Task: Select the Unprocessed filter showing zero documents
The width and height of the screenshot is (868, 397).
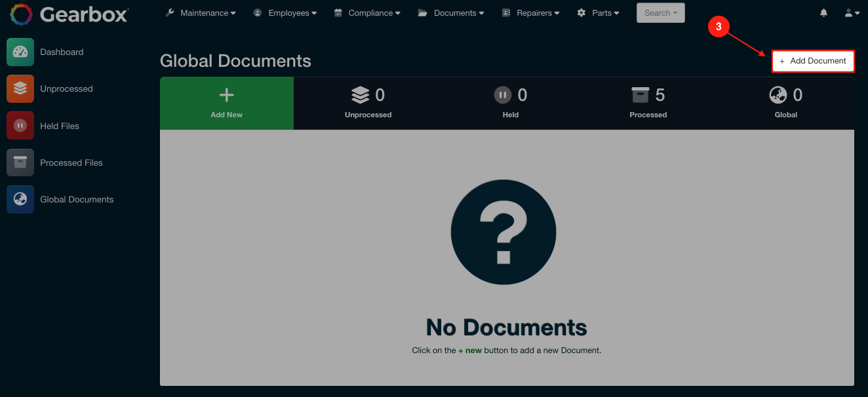Action: click(368, 103)
